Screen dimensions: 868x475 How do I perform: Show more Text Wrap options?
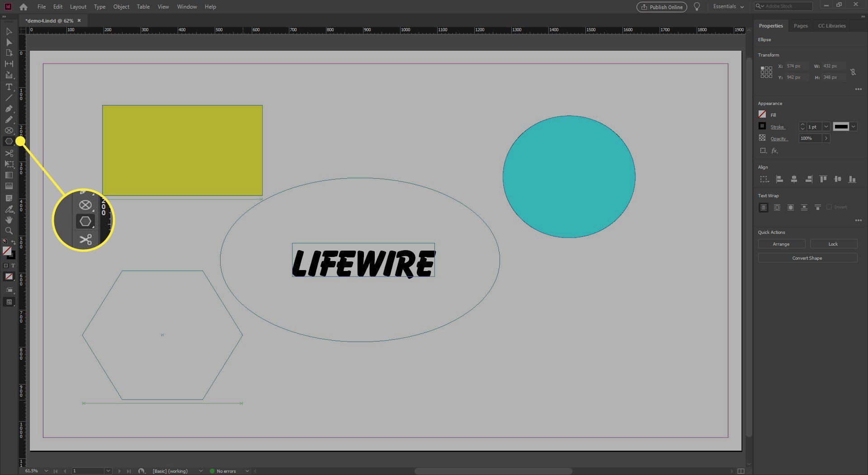point(858,220)
